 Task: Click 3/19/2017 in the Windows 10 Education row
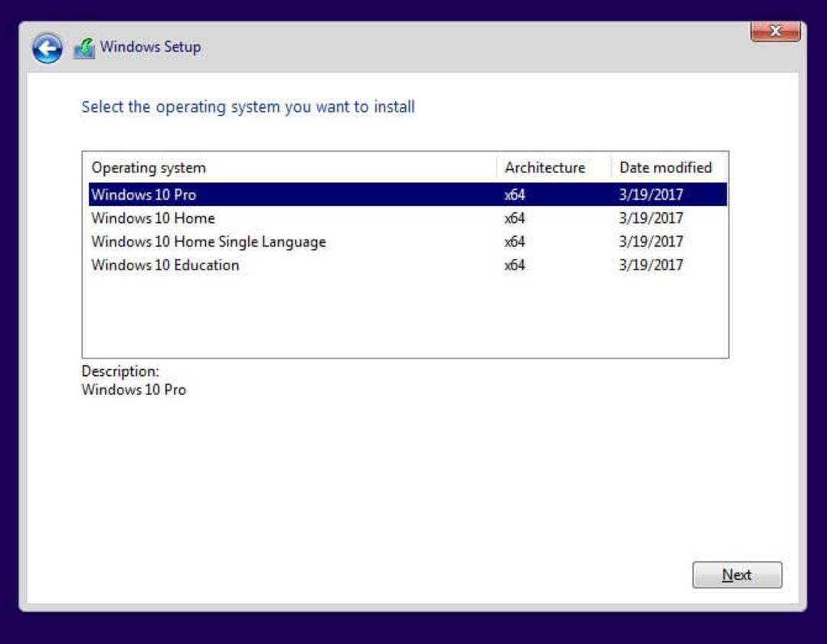click(x=651, y=265)
